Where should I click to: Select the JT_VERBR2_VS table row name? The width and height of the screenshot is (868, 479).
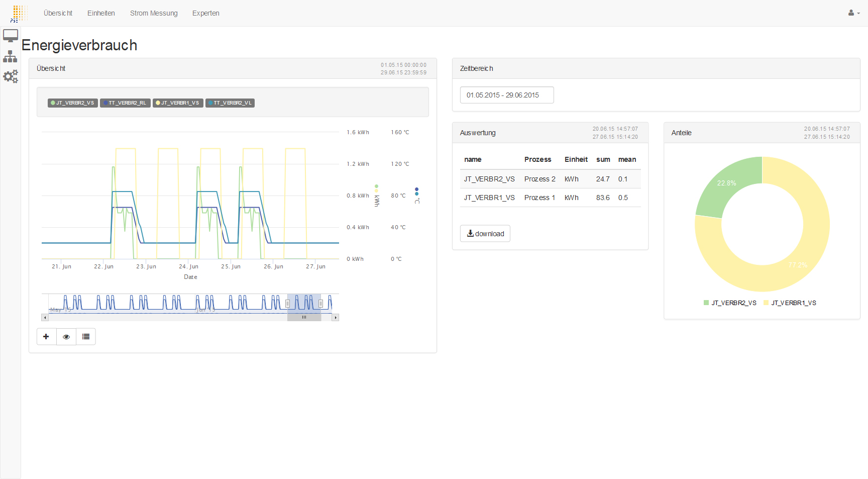pos(489,179)
